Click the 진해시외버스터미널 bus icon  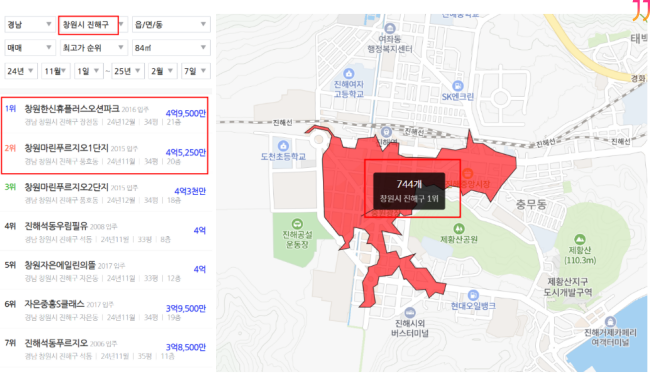pyautogui.click(x=410, y=312)
